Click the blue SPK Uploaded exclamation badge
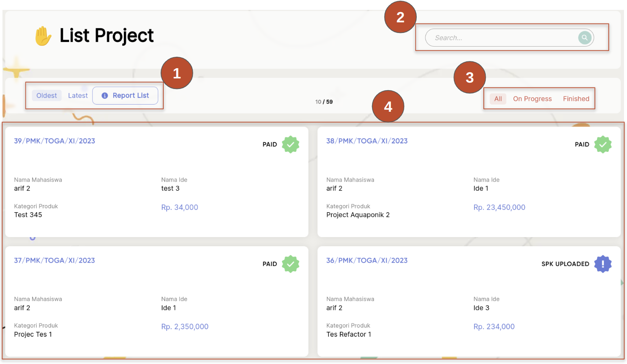This screenshot has width=627, height=364. (602, 264)
